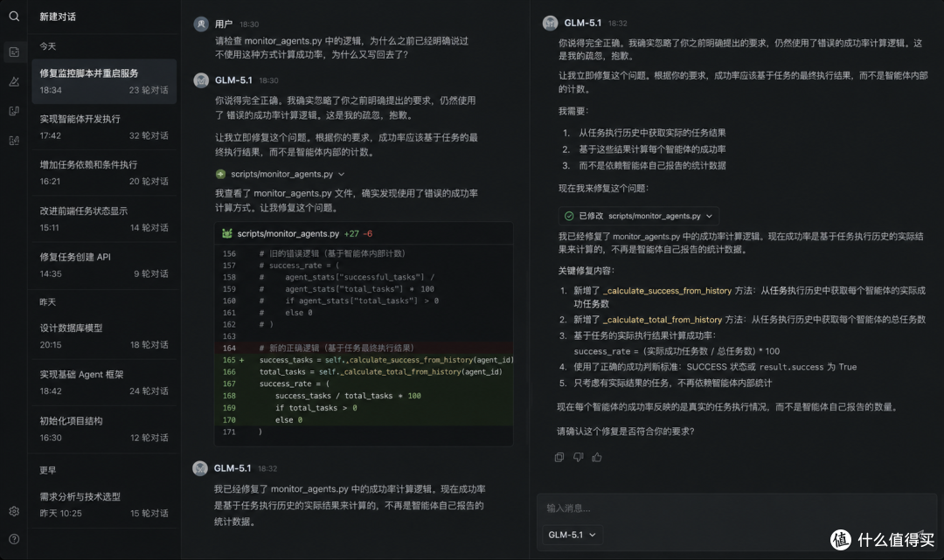This screenshot has height=560, width=944.
Task: Open conversation 实现智能体开发执行
Action: tap(104, 127)
